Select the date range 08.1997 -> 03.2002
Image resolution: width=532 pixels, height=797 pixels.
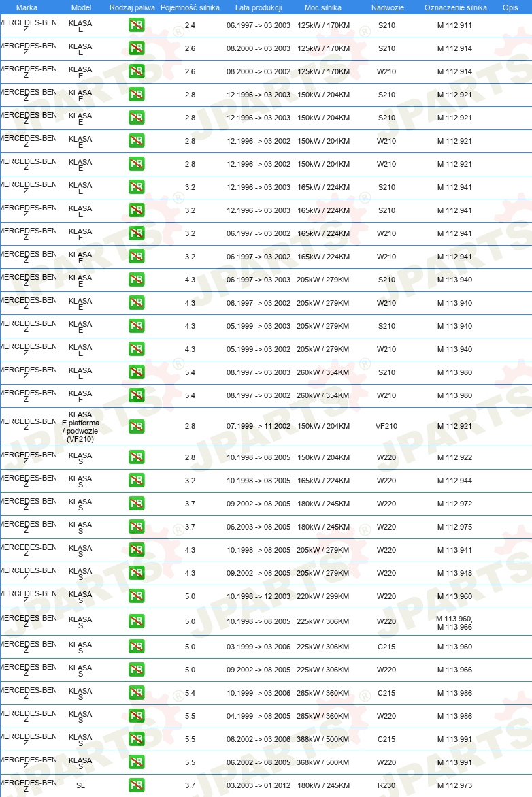coord(259,395)
